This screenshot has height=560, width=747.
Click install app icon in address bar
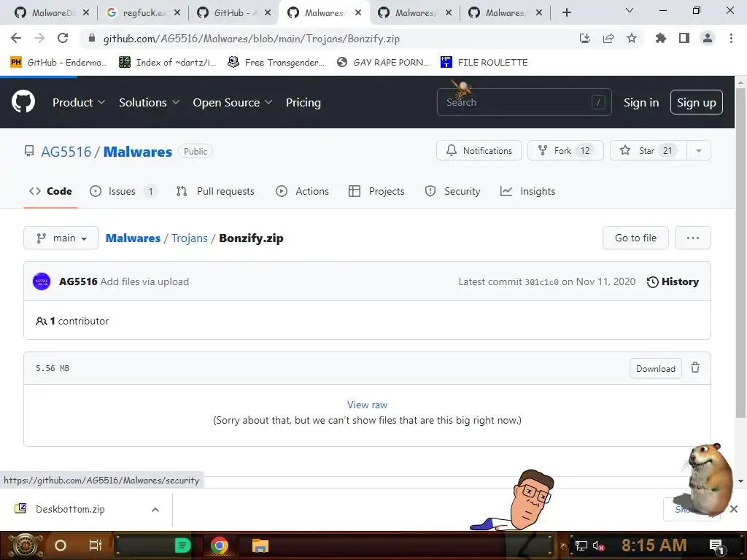584,38
